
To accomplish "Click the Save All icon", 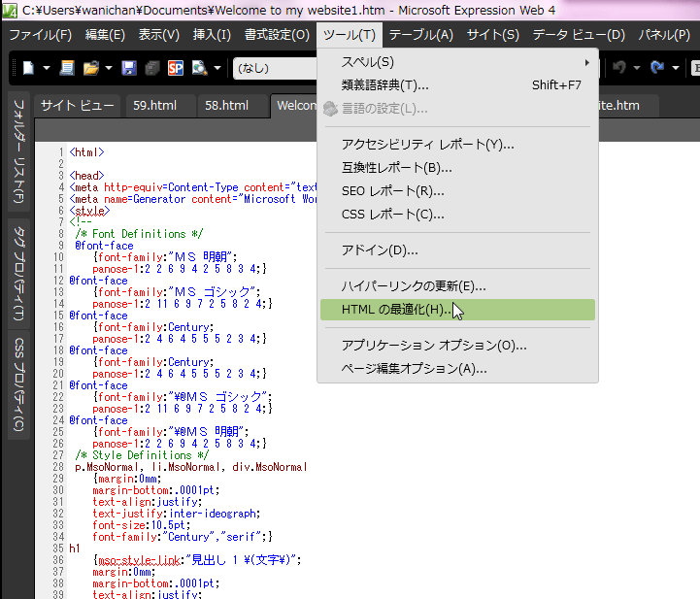I will (x=152, y=68).
